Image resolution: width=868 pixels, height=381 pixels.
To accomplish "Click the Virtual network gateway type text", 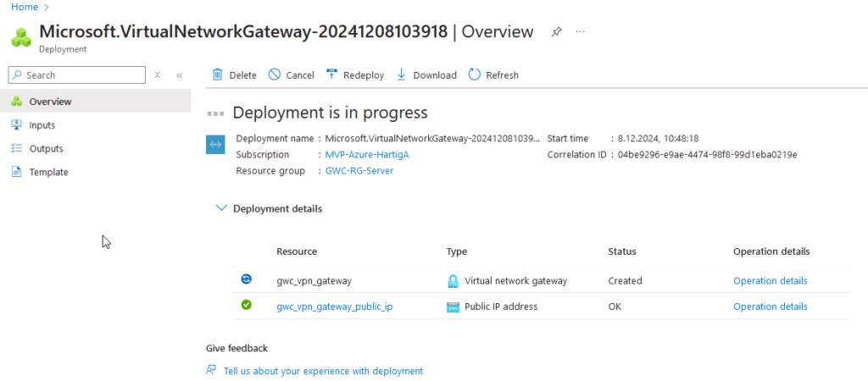I will click(x=516, y=281).
